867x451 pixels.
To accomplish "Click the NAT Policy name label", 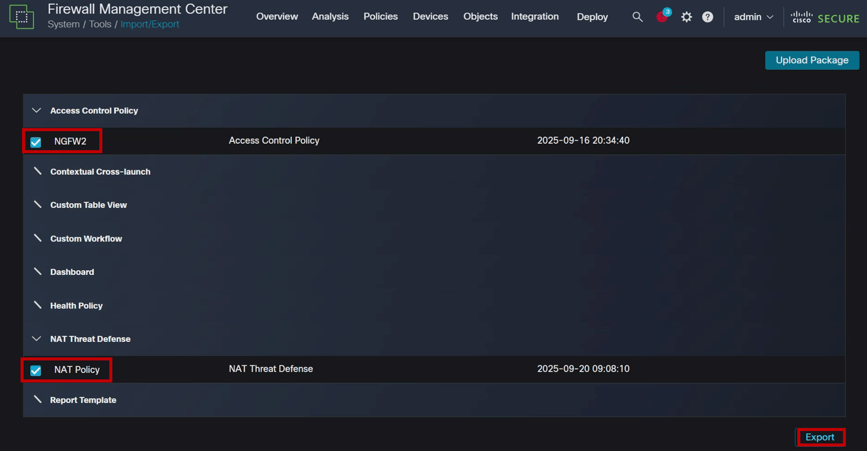I will [77, 370].
